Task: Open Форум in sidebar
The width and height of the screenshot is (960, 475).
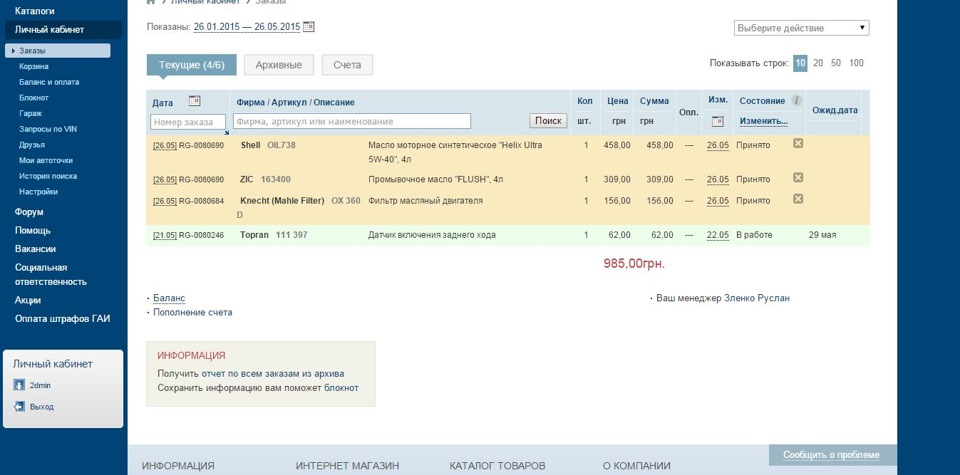Action: 29,212
